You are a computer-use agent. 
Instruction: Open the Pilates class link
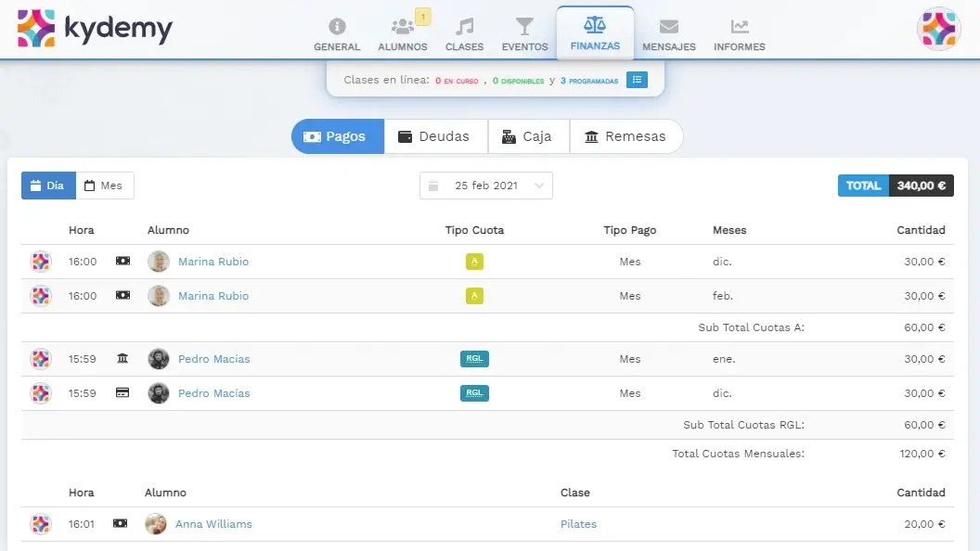tap(578, 524)
